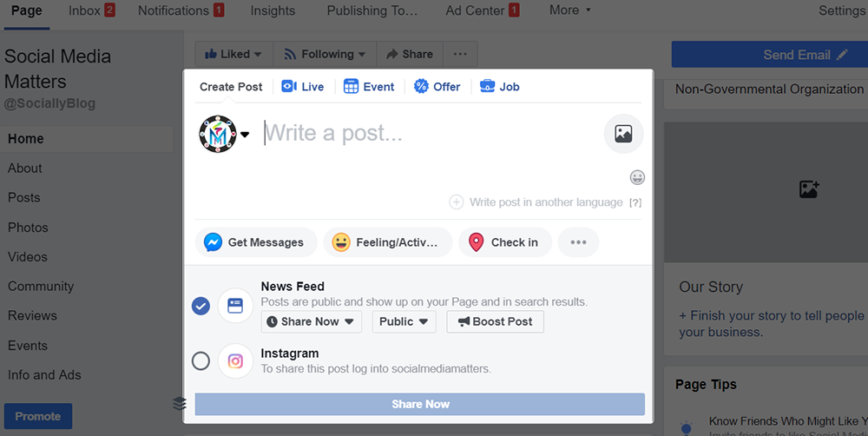
Task: Open the Insights tab
Action: pos(273,10)
